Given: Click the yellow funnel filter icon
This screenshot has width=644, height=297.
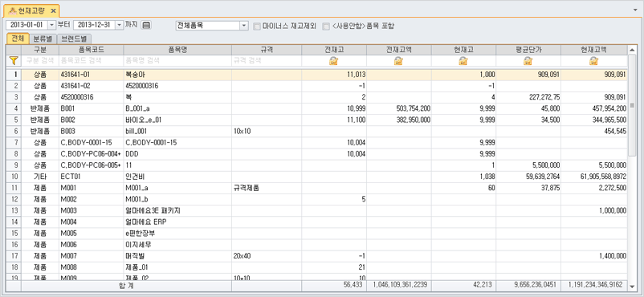Looking at the screenshot, I should pos(14,61).
